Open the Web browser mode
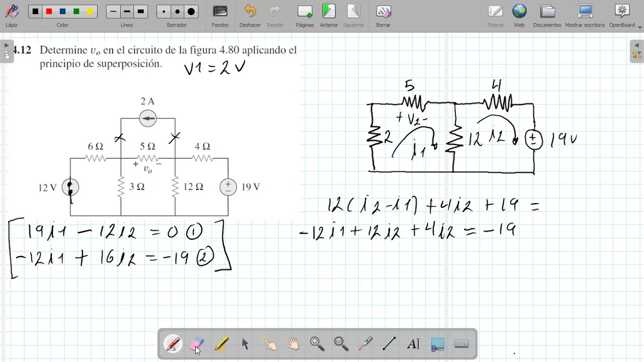The width and height of the screenshot is (644, 362). [x=519, y=16]
